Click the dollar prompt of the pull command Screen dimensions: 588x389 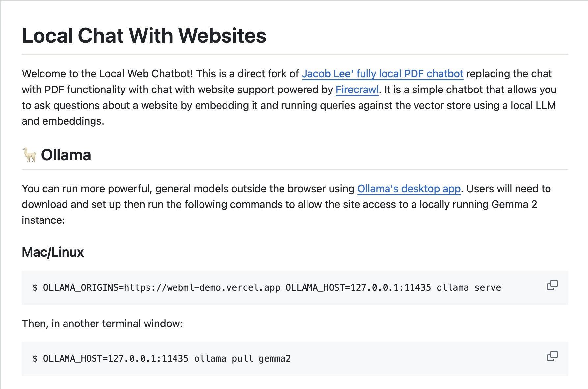tap(35, 359)
